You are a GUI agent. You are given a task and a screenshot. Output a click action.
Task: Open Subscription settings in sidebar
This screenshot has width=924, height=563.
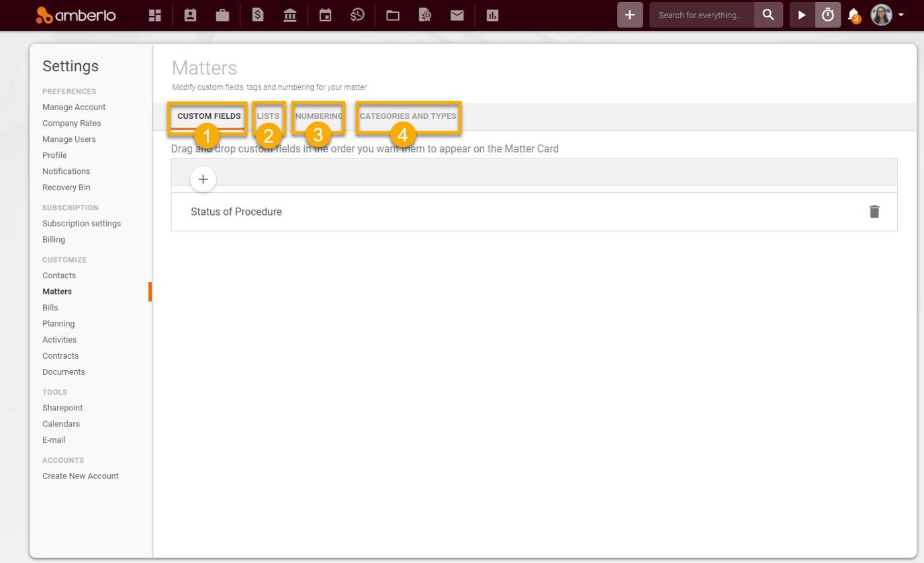[x=81, y=223]
